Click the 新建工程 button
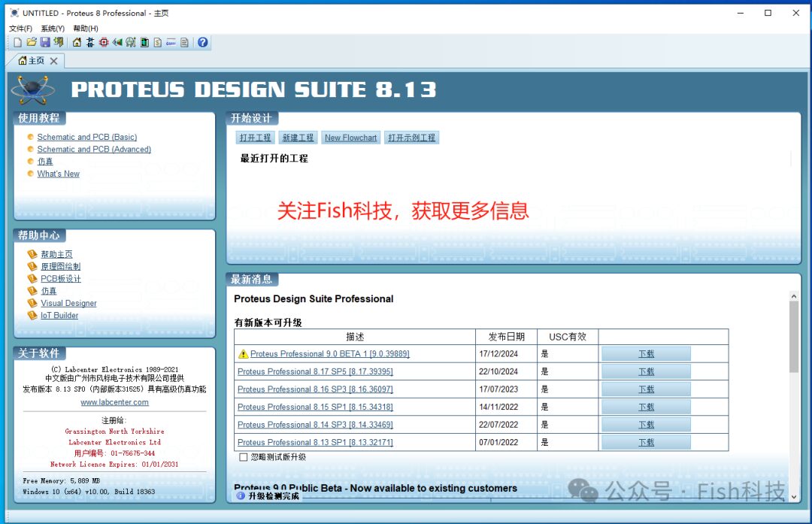The image size is (812, 524). tap(298, 138)
